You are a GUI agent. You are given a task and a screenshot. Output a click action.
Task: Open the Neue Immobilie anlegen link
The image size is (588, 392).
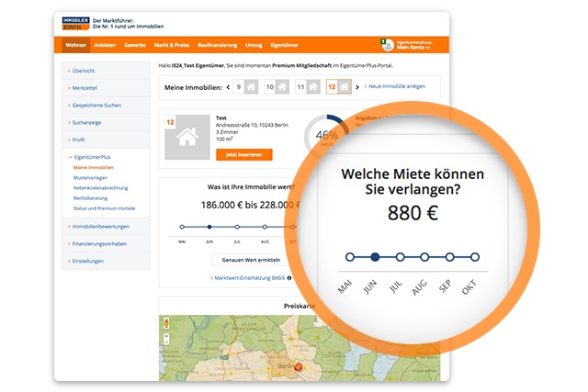point(395,86)
